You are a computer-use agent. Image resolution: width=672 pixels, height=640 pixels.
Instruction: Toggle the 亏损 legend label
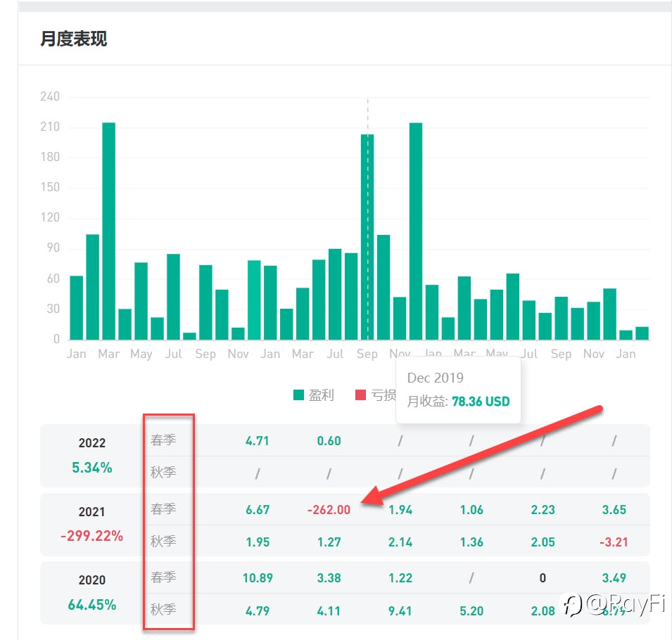click(x=383, y=395)
